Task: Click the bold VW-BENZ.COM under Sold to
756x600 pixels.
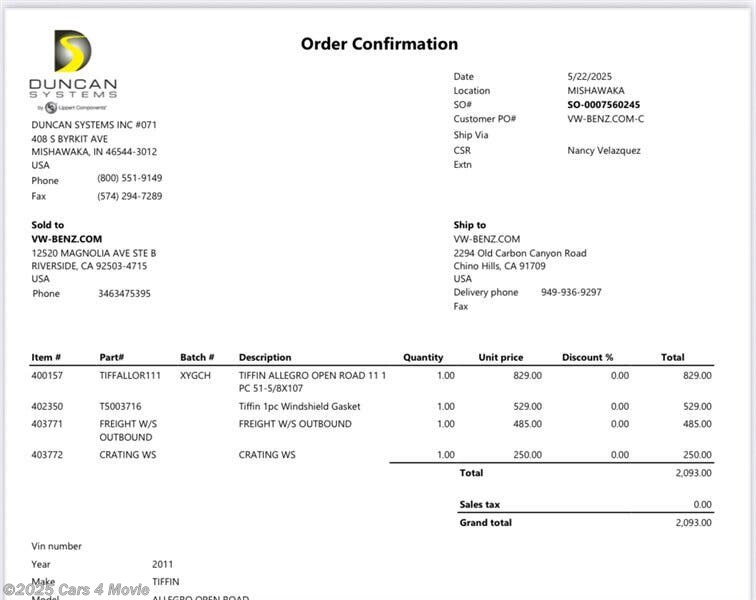Action: tap(67, 239)
